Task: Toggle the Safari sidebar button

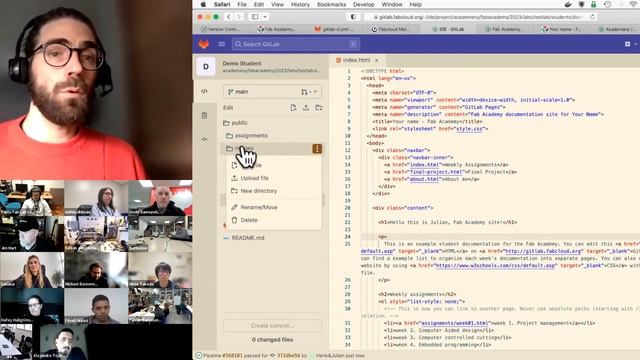Action: (x=255, y=17)
